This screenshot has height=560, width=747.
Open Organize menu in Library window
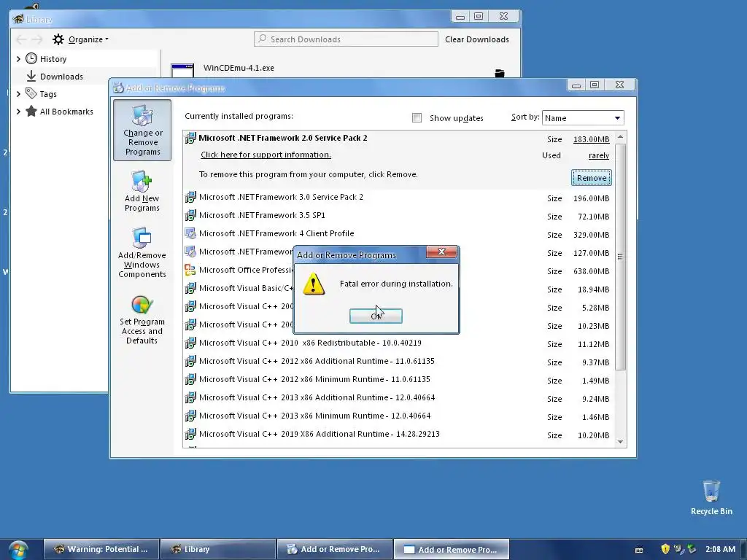coord(81,39)
